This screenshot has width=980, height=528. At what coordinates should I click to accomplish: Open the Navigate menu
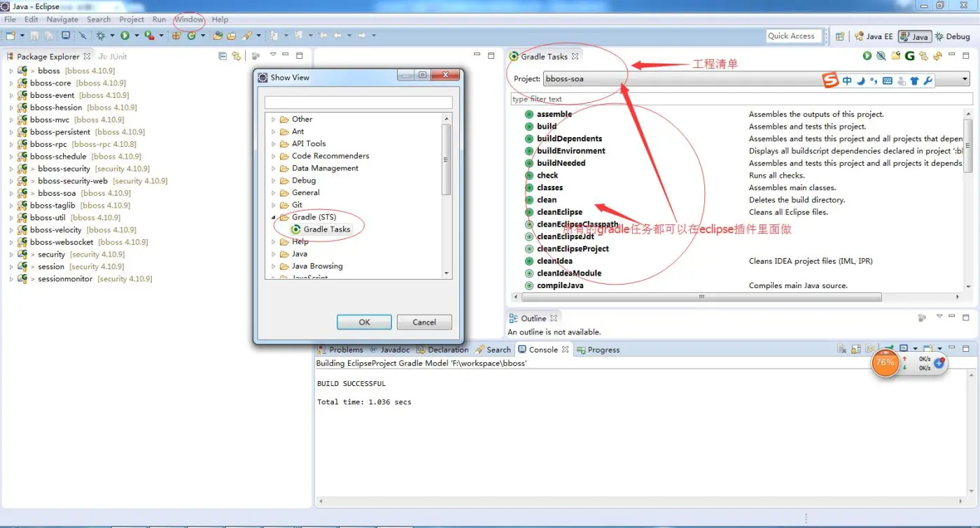[x=62, y=20]
